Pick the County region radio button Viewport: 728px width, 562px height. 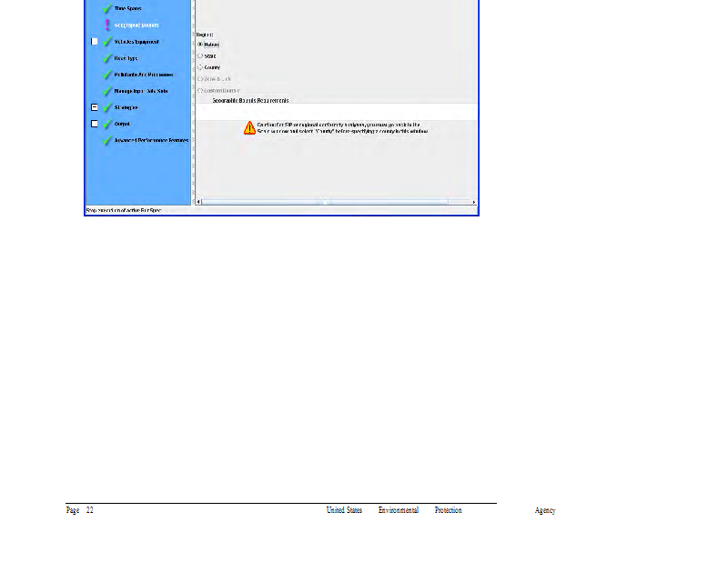coord(200,67)
